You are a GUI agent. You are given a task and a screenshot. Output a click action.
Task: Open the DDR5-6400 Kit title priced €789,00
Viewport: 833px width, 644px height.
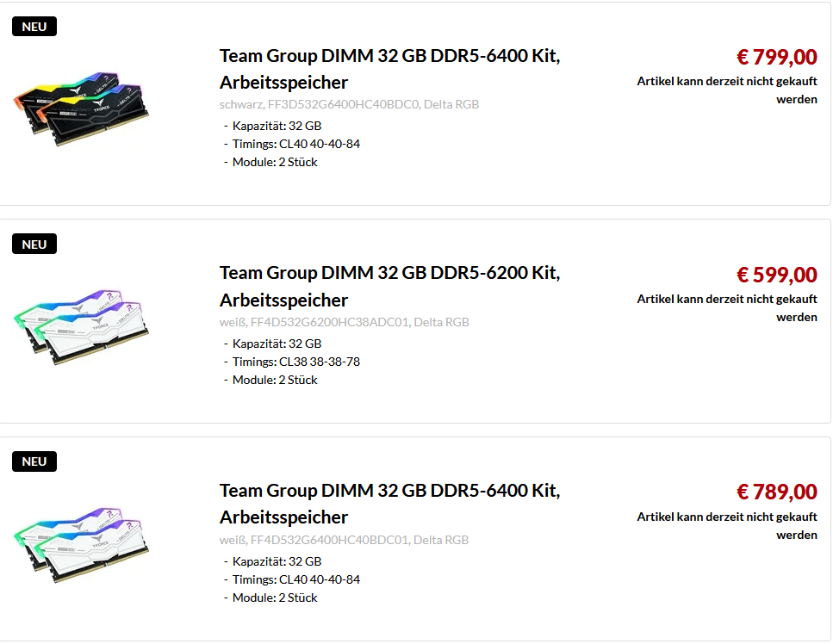point(389,492)
